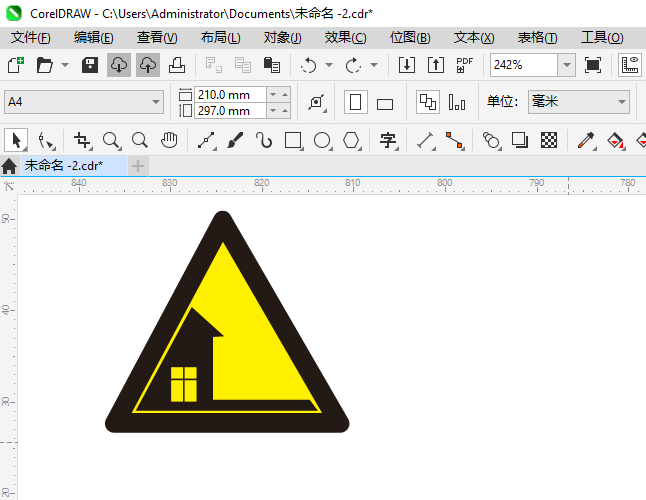Increase page width with up spinner

[x=285, y=95]
